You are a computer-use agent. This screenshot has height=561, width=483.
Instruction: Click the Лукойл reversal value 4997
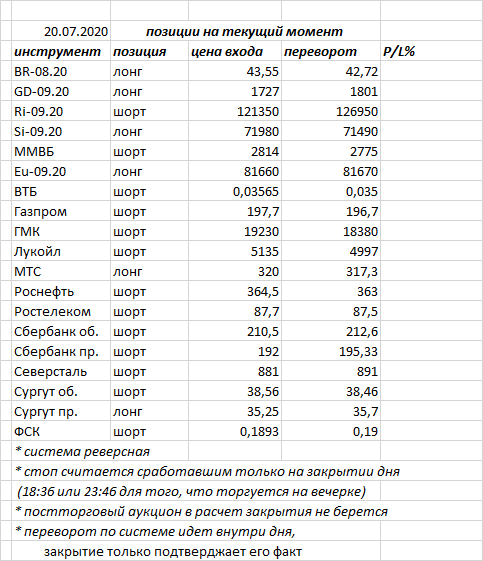tap(331, 252)
